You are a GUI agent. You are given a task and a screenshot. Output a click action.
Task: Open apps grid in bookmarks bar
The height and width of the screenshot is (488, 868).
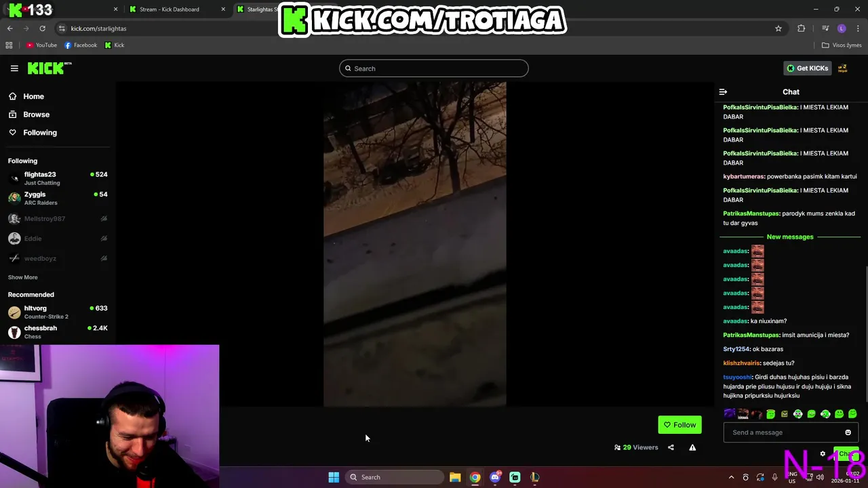pyautogui.click(x=9, y=45)
